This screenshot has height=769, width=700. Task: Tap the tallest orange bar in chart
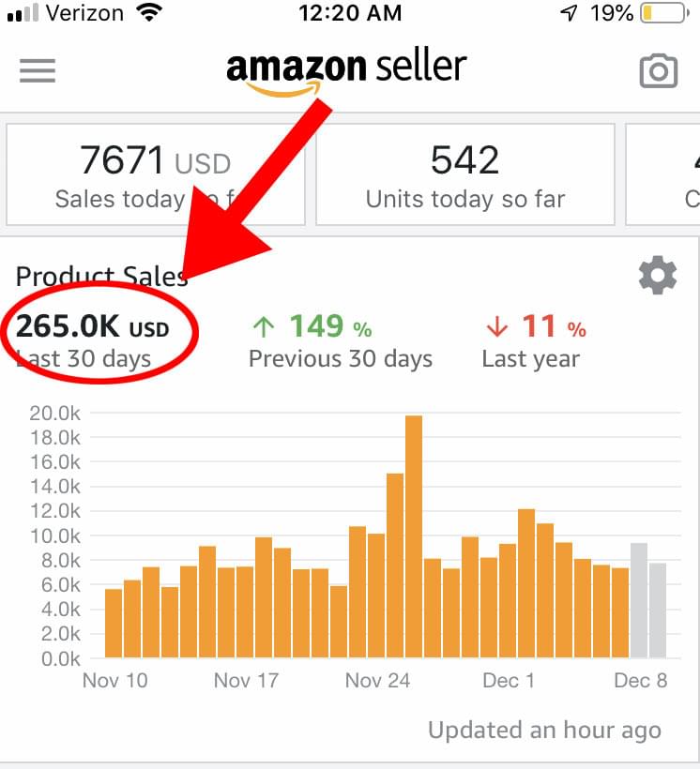pyautogui.click(x=414, y=536)
